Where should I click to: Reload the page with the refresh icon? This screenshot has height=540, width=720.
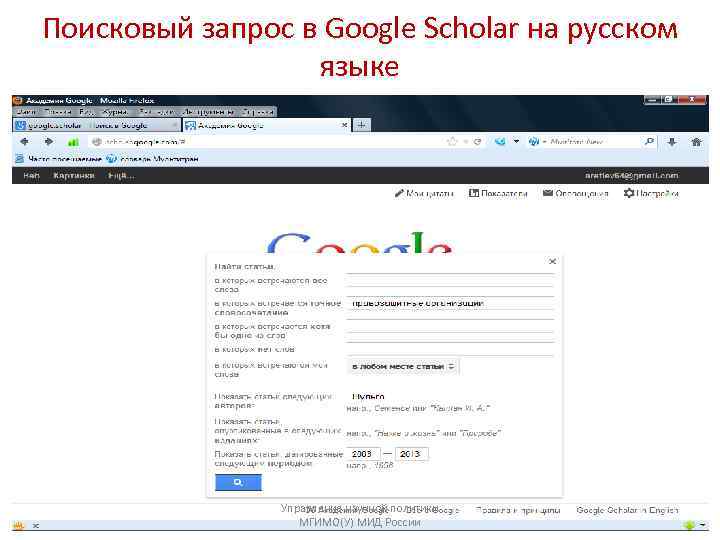[x=478, y=142]
